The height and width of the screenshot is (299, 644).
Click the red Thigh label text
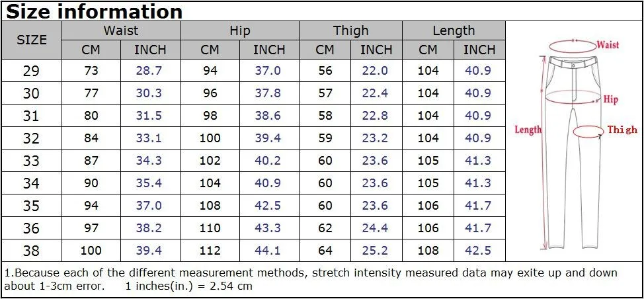(622, 130)
